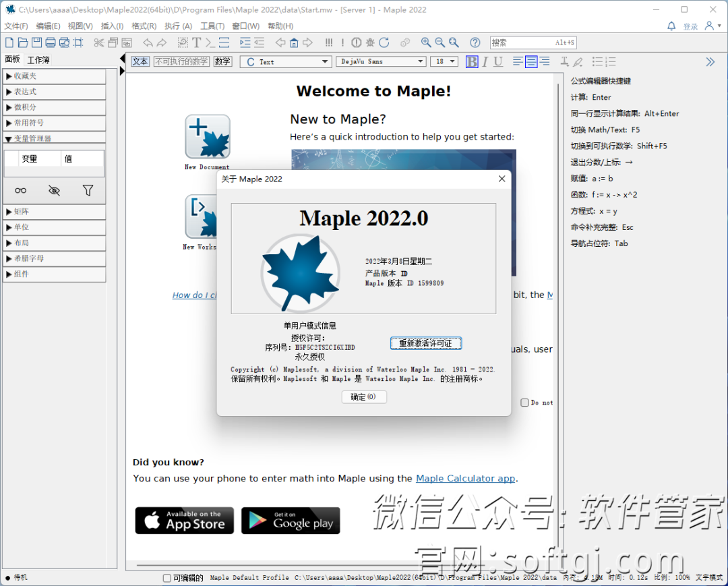Open the notifications bell icon
728x586 pixels.
click(x=671, y=26)
